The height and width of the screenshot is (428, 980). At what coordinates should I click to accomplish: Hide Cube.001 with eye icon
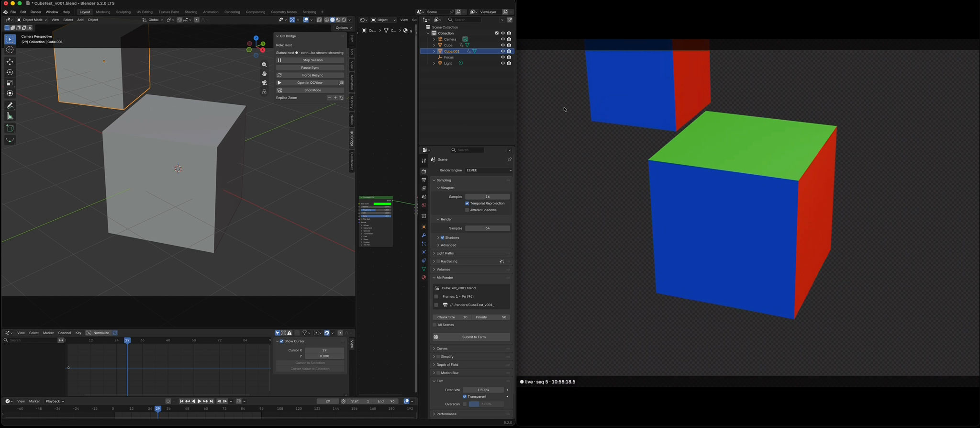(502, 51)
